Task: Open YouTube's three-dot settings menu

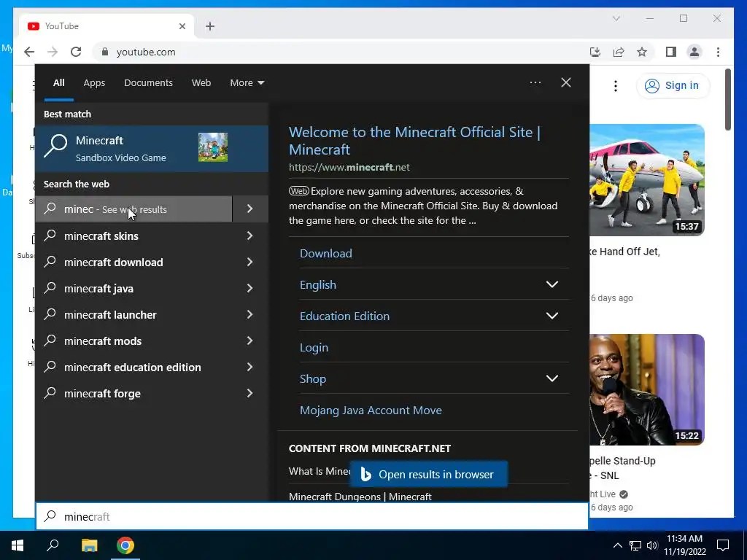Action: (x=616, y=86)
